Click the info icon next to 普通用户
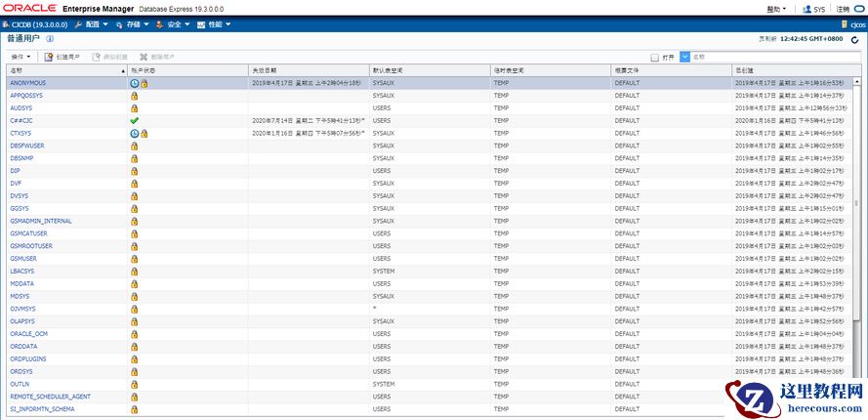The image size is (868, 420). pos(50,39)
